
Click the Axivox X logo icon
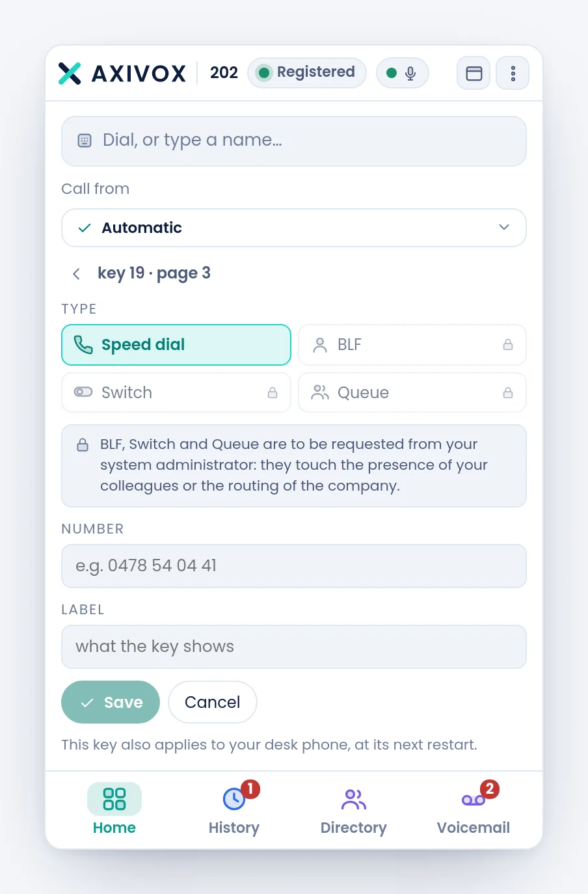click(x=70, y=73)
